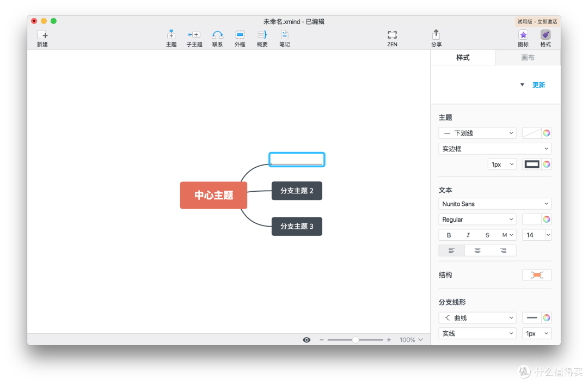Select the 分支主题 2 node
Viewport: 588px width, 384px height.
coord(297,191)
